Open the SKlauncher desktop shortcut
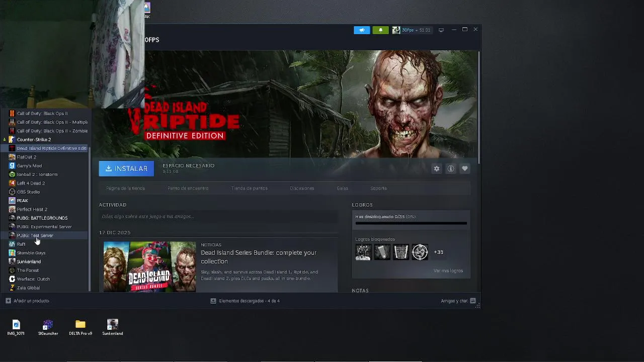The height and width of the screenshot is (362, 644). [x=48, y=328]
